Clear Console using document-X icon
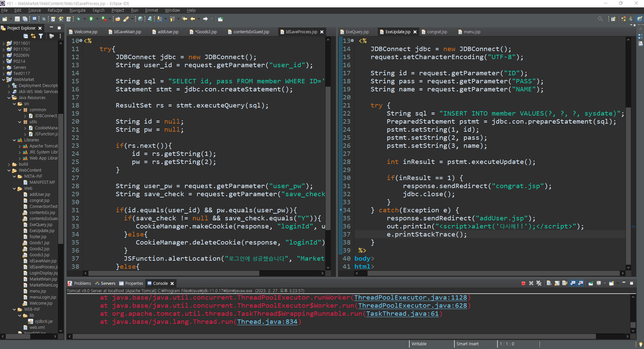This screenshot has width=644, height=349. (x=549, y=283)
